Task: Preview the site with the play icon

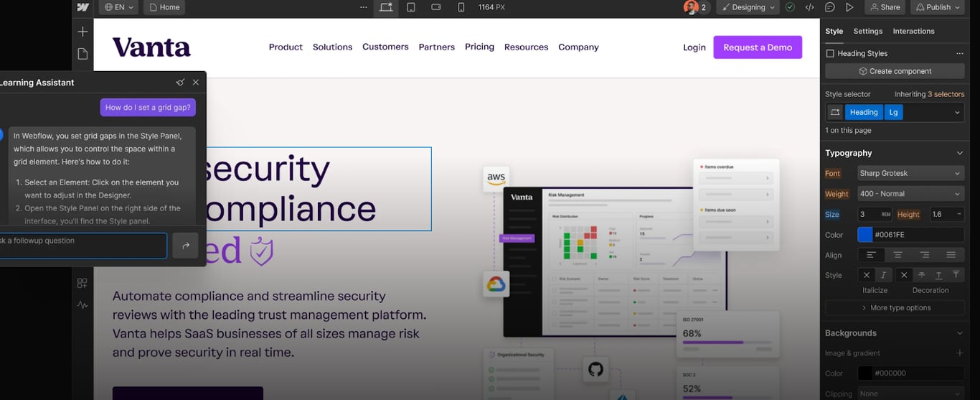Action: click(x=849, y=7)
